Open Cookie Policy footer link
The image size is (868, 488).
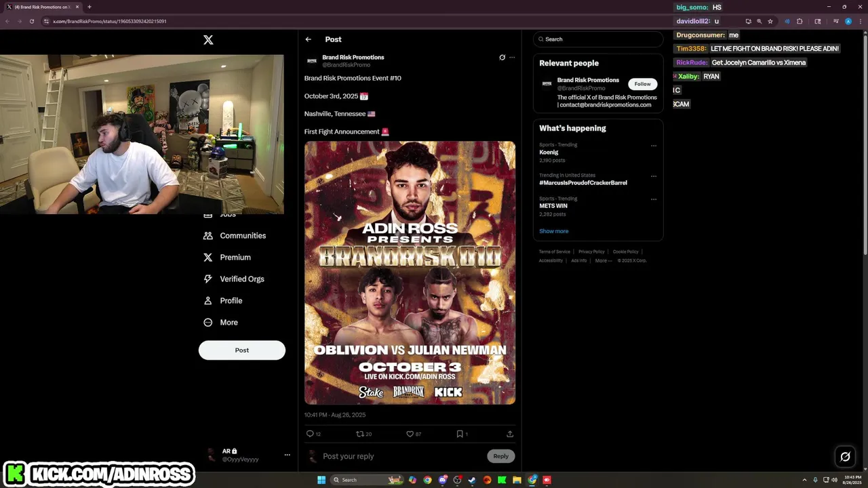625,251
